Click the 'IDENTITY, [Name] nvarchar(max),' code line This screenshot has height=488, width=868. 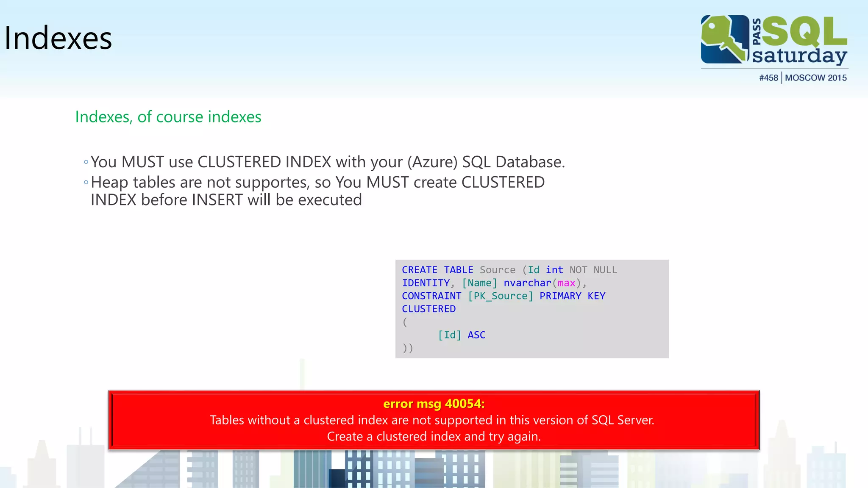(494, 283)
